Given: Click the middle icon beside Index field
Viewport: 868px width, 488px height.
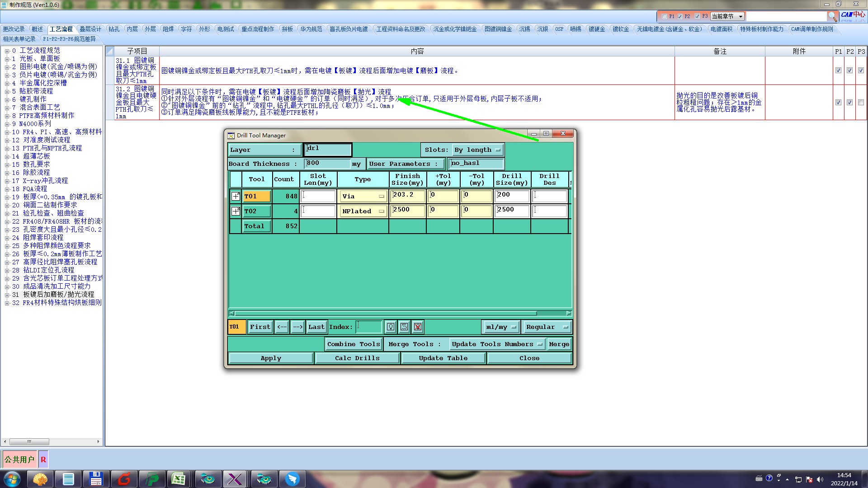Looking at the screenshot, I should (x=404, y=327).
